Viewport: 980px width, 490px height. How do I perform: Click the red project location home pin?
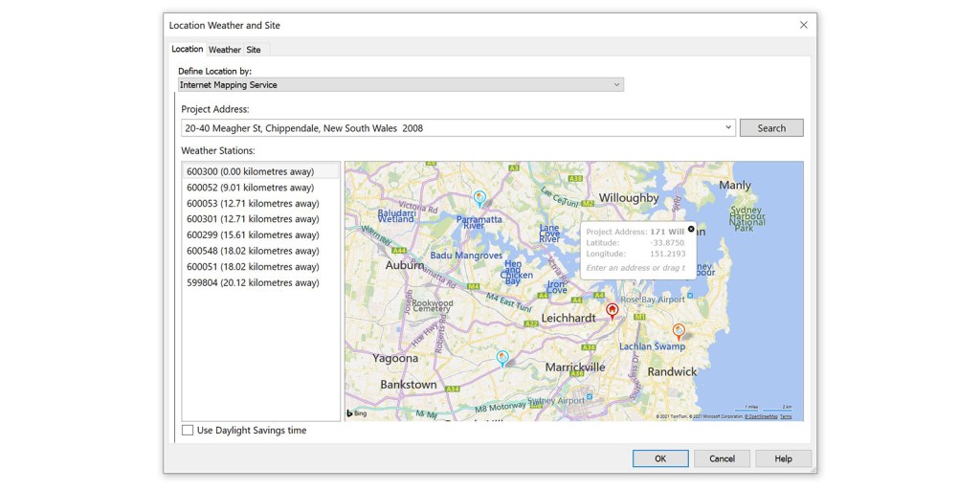612,311
